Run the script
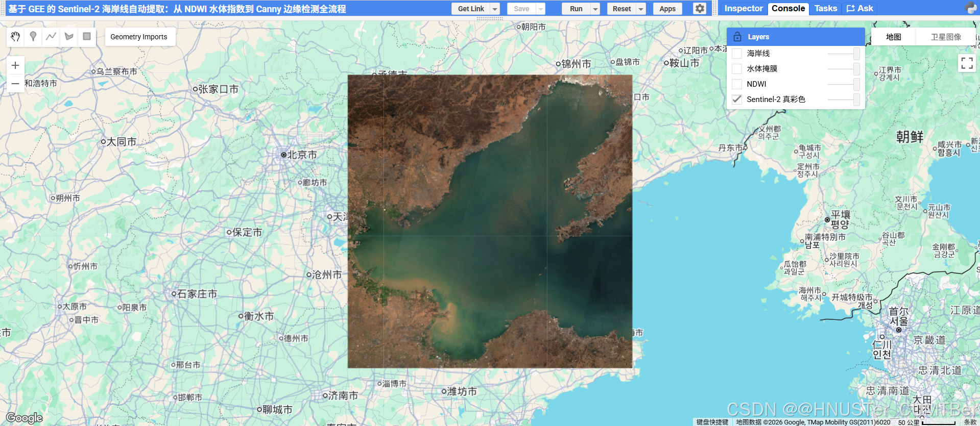Image resolution: width=980 pixels, height=426 pixels. (576, 9)
